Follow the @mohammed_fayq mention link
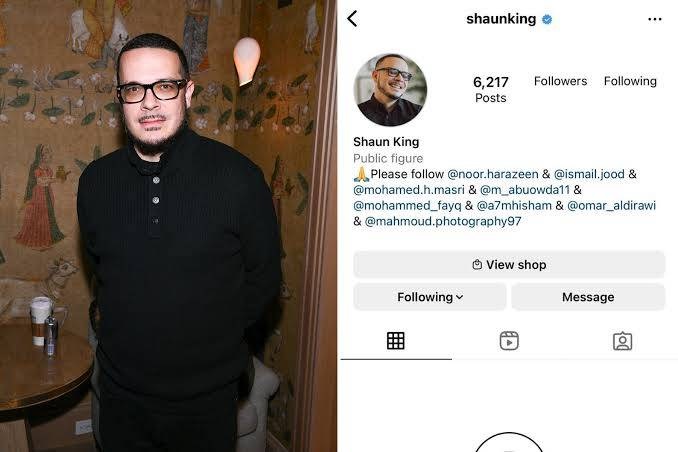 point(407,205)
